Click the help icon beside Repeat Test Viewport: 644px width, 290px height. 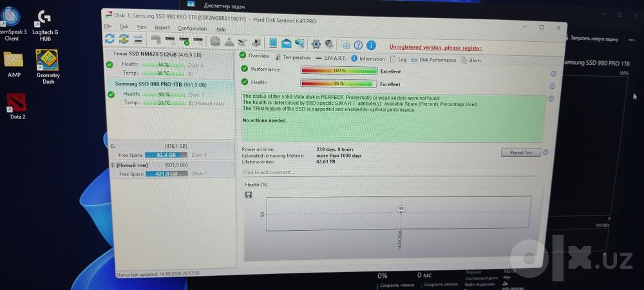click(545, 152)
